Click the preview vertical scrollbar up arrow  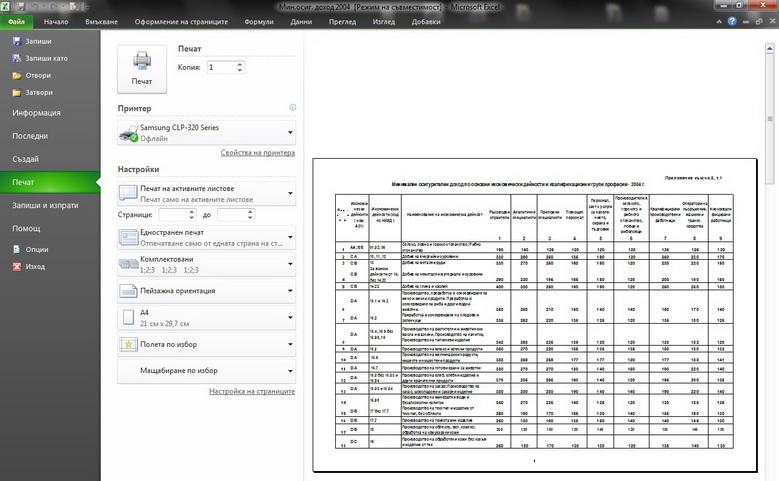tap(770, 48)
